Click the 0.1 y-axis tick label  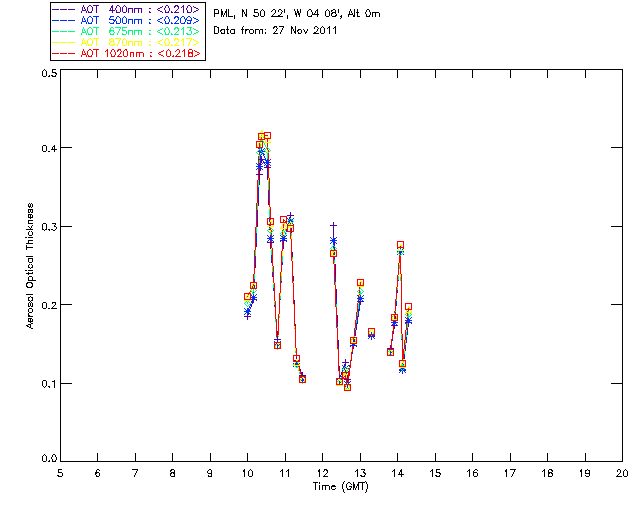[x=49, y=384]
